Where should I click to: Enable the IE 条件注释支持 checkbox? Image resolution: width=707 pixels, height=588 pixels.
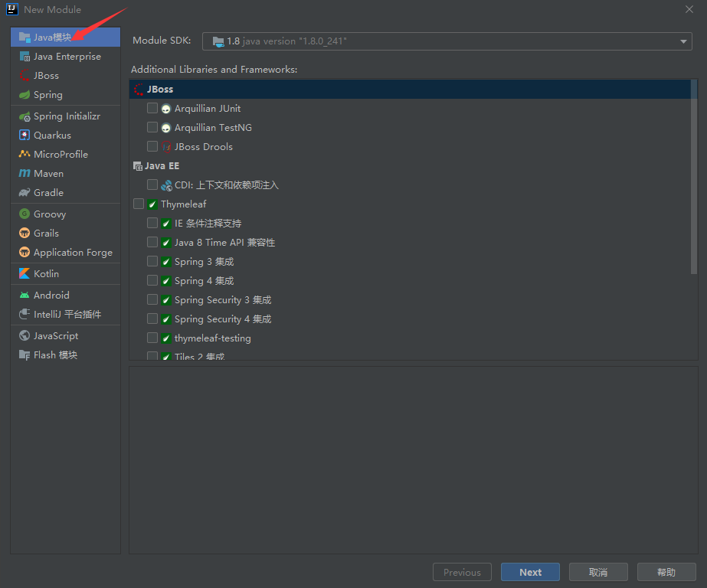(152, 223)
